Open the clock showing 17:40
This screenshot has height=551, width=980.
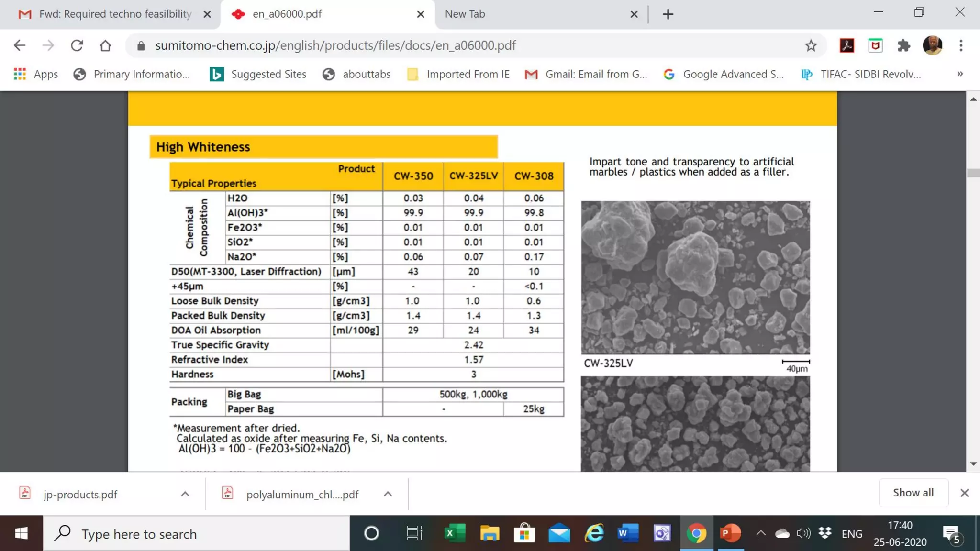[x=900, y=534]
